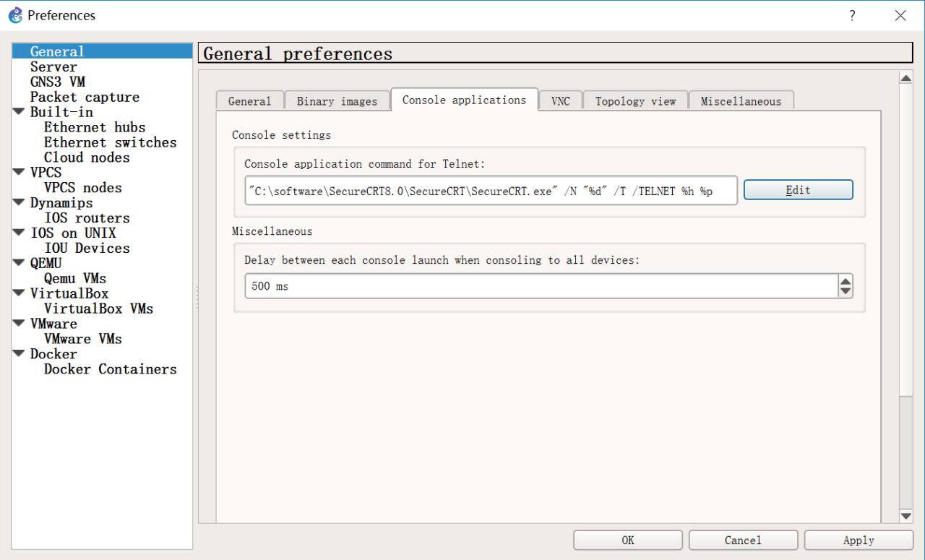Viewport: 925px width, 560px height.
Task: Open VPCS nodes settings
Action: 82,188
